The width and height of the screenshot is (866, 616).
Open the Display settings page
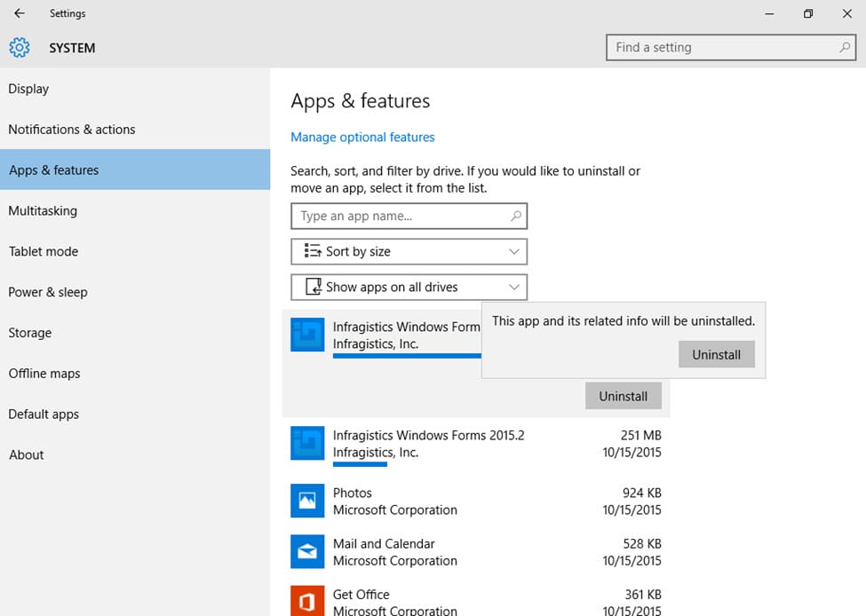pos(28,89)
